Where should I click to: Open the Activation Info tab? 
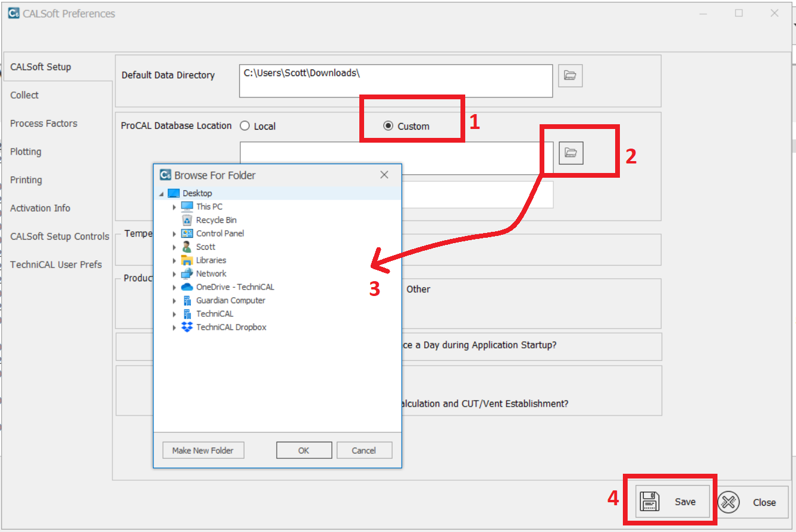[58, 208]
